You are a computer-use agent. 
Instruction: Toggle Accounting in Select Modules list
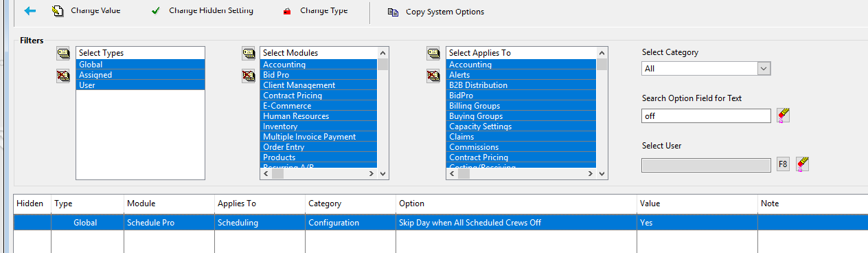319,65
